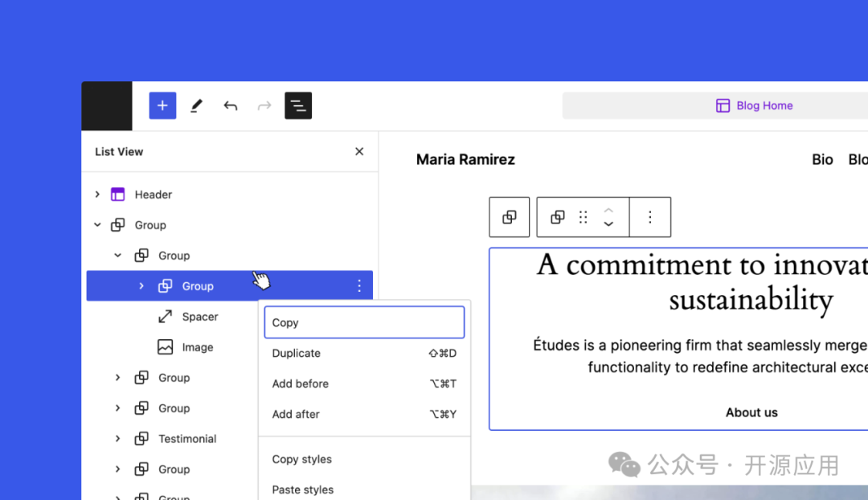Image resolution: width=868 pixels, height=500 pixels.
Task: Click the drag handle in block toolbar
Action: (x=583, y=217)
